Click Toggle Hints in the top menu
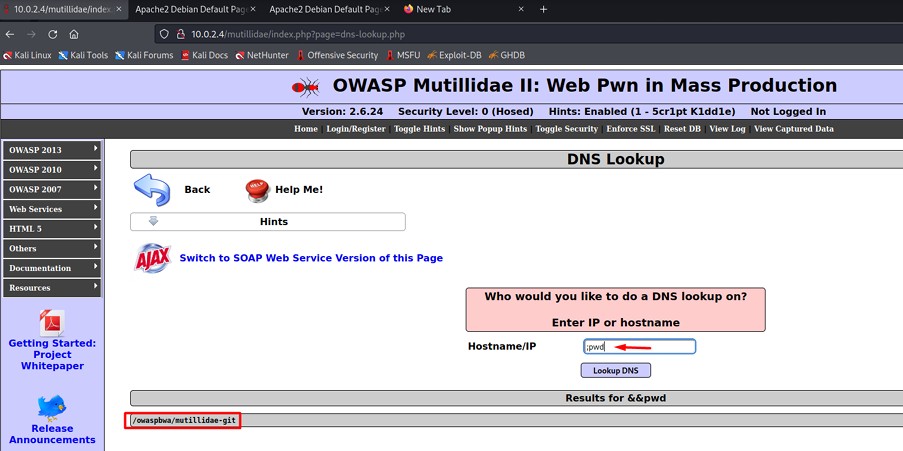 (419, 129)
